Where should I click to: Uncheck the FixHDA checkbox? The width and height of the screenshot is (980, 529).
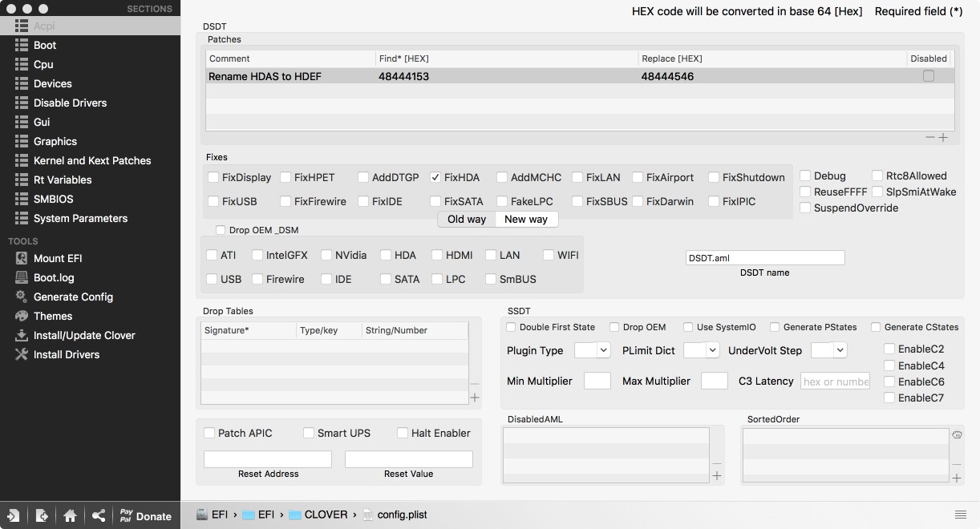click(435, 177)
